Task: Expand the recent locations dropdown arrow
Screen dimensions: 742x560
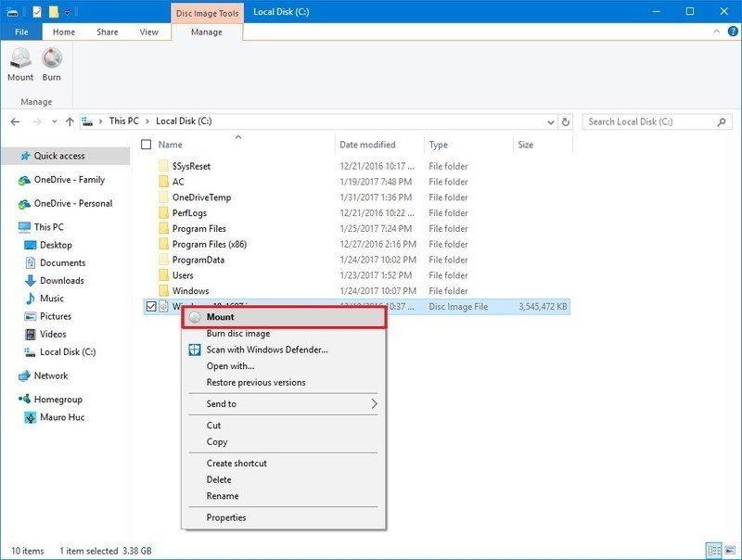Action: (54, 121)
